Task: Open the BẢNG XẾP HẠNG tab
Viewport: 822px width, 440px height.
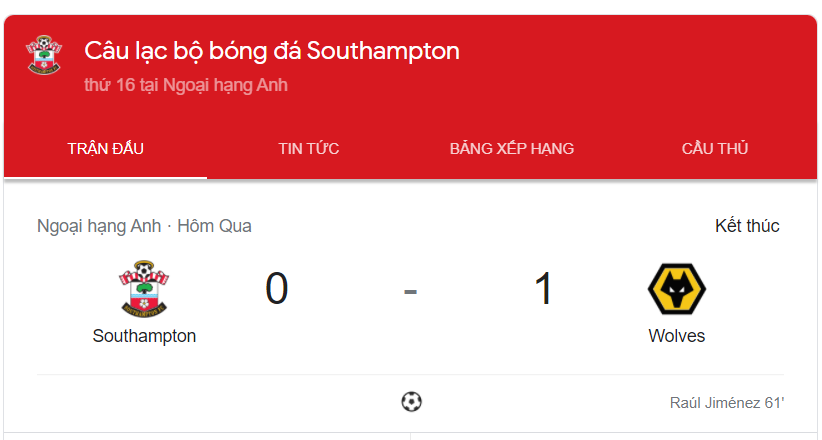Action: point(512,148)
